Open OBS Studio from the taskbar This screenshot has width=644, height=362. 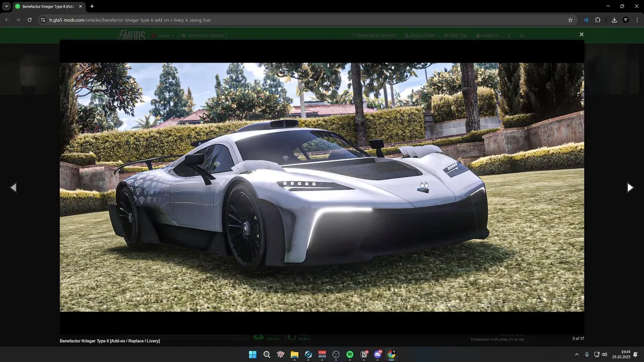(x=336, y=354)
